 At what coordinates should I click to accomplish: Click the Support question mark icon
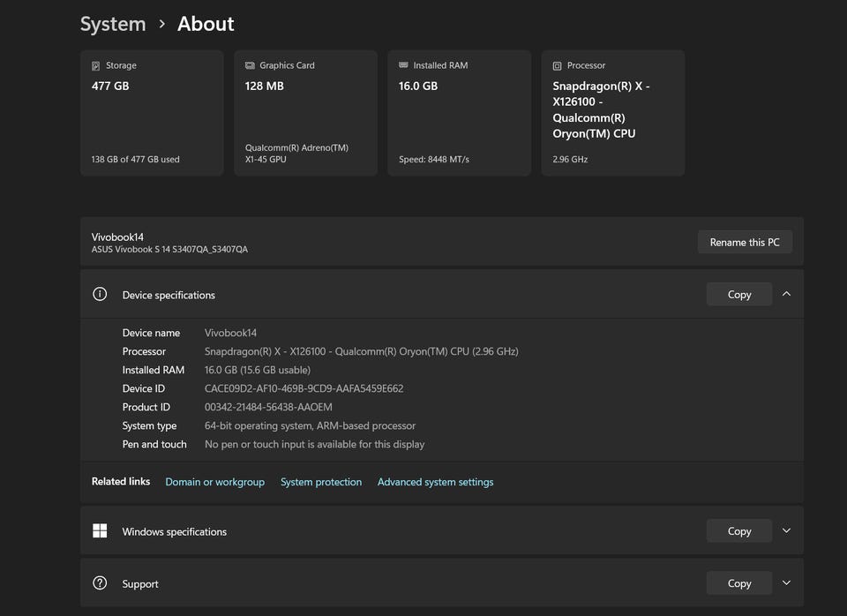pos(100,583)
